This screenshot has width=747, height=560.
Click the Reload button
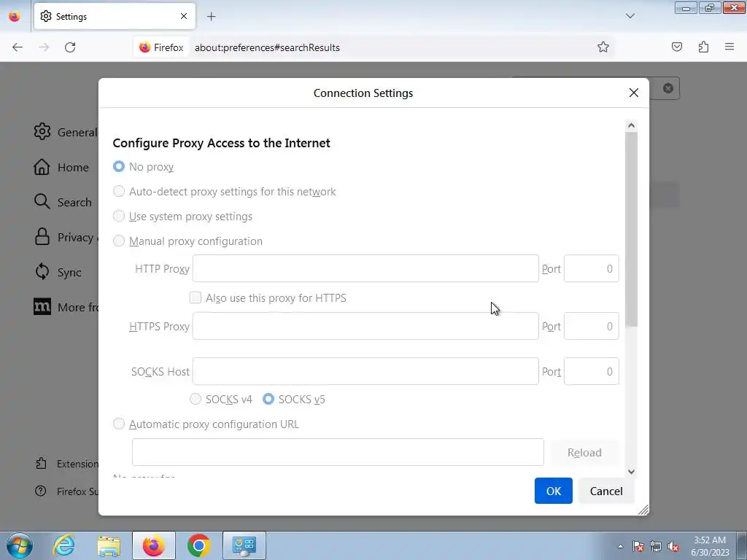coord(584,452)
